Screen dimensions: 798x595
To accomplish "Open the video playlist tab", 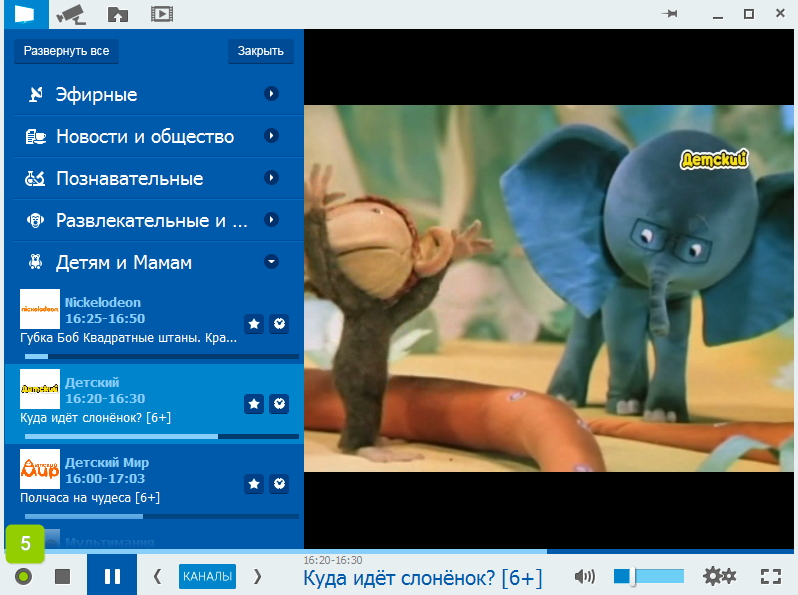I will 162,14.
